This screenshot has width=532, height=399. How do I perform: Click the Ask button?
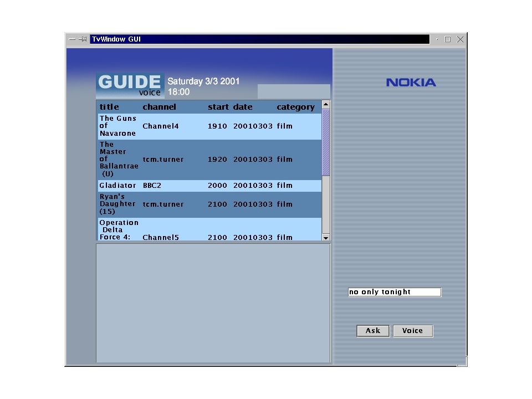pos(373,331)
